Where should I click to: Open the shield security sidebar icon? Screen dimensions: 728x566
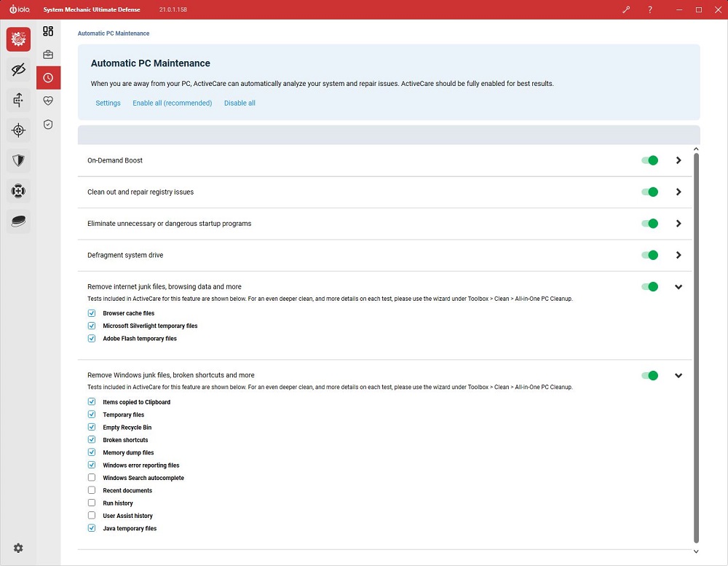(x=18, y=160)
